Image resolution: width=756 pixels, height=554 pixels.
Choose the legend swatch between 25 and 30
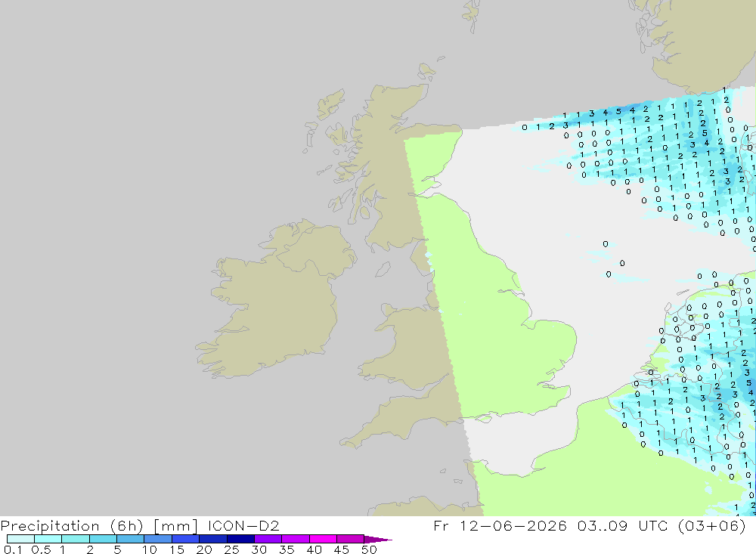[x=240, y=539]
